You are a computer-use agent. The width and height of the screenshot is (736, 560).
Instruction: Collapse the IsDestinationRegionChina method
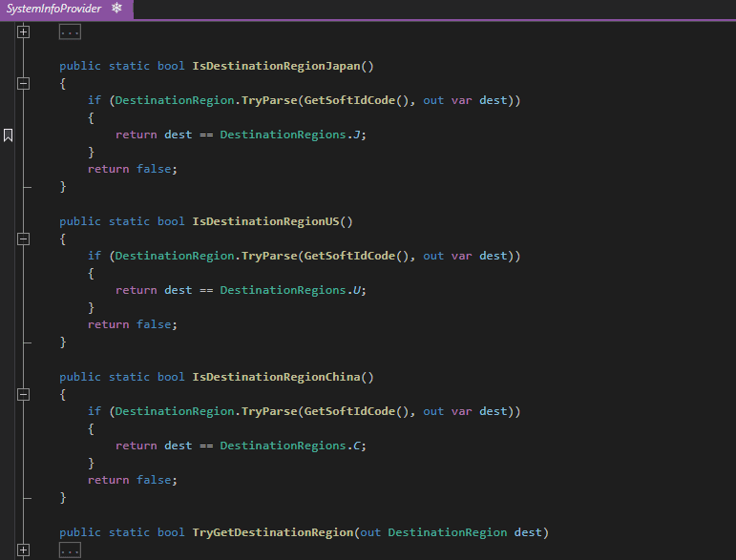[x=24, y=394]
